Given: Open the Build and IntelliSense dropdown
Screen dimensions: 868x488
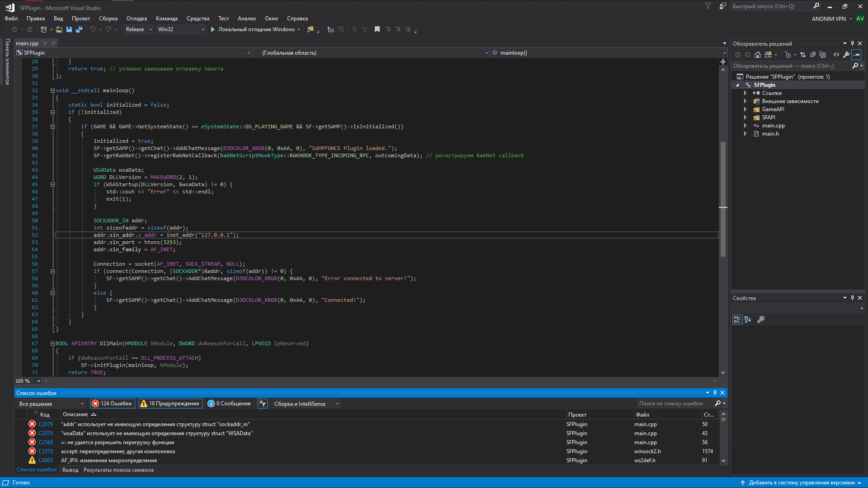Looking at the screenshot, I should pos(306,404).
